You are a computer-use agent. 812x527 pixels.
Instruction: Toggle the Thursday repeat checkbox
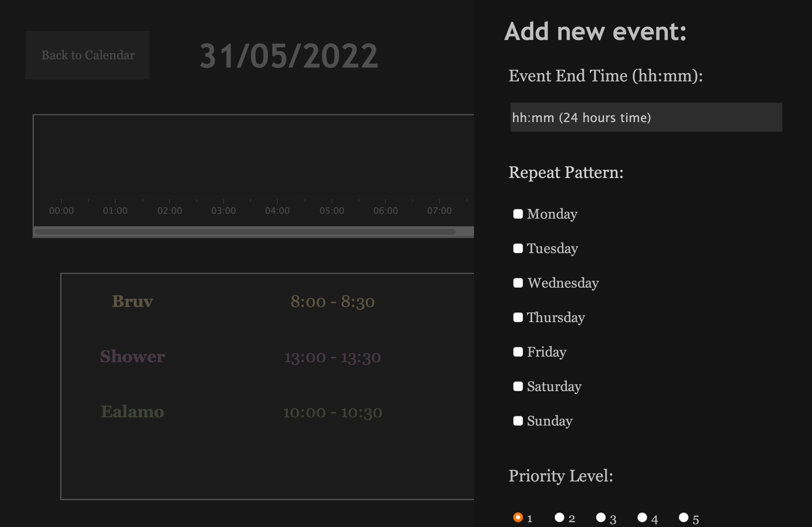[x=518, y=317]
